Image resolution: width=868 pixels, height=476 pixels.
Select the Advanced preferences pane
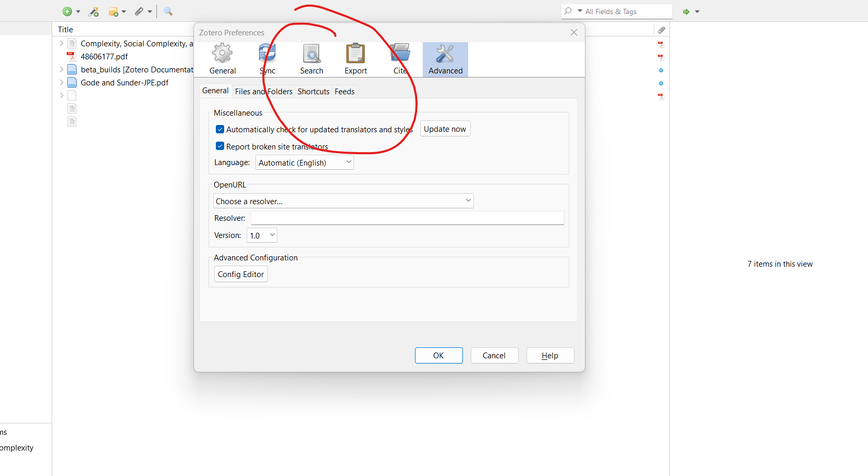pyautogui.click(x=445, y=59)
